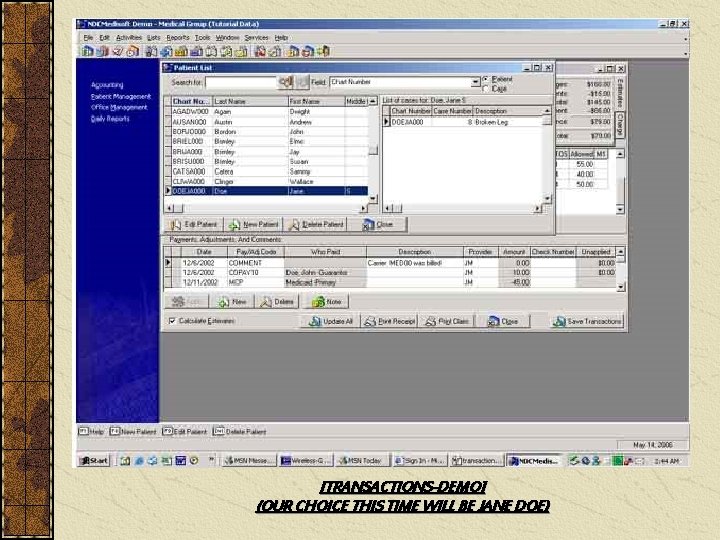The image size is (720, 540).
Task: Click the Patient Management sidebar link
Action: (x=121, y=96)
